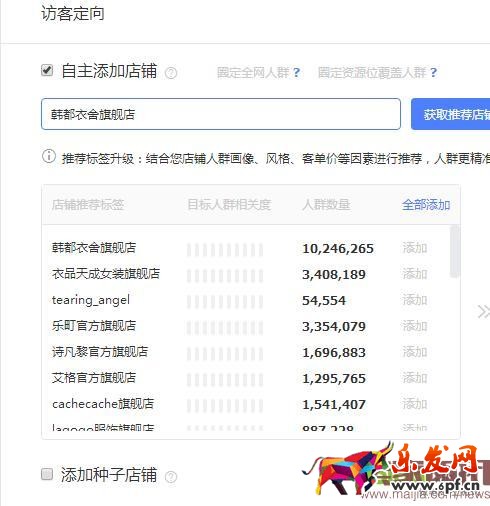Click the info icon before 推荐标签升级
This screenshot has width=490, height=506.
click(49, 156)
